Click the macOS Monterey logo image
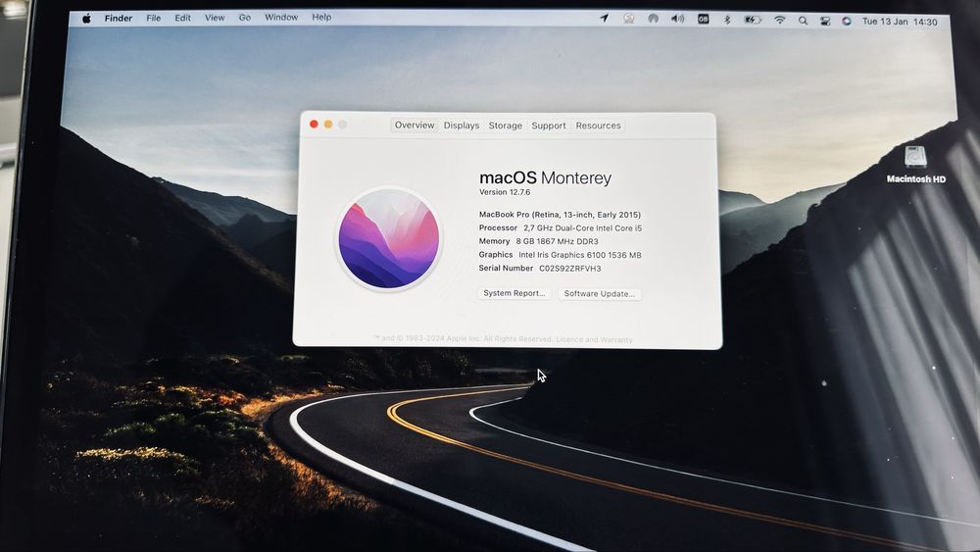The height and width of the screenshot is (552, 980). point(389,238)
